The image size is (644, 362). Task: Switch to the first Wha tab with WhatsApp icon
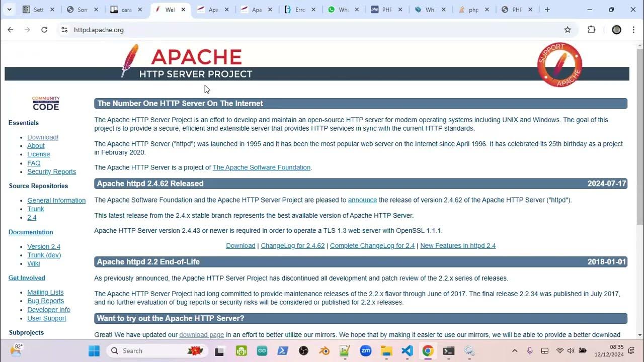point(344,10)
